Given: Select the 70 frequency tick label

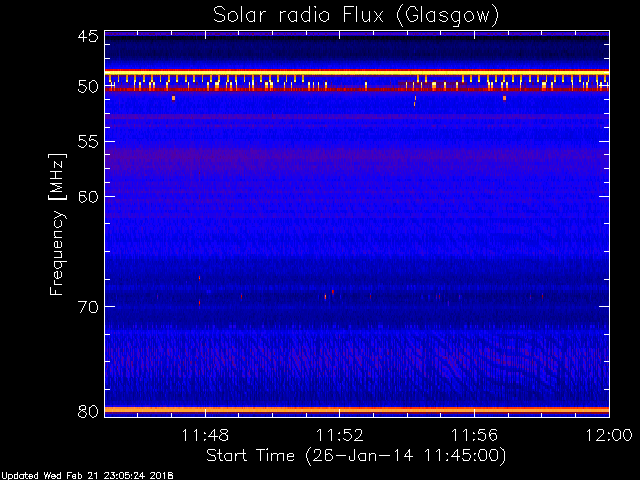Looking at the screenshot, I should click(88, 307).
